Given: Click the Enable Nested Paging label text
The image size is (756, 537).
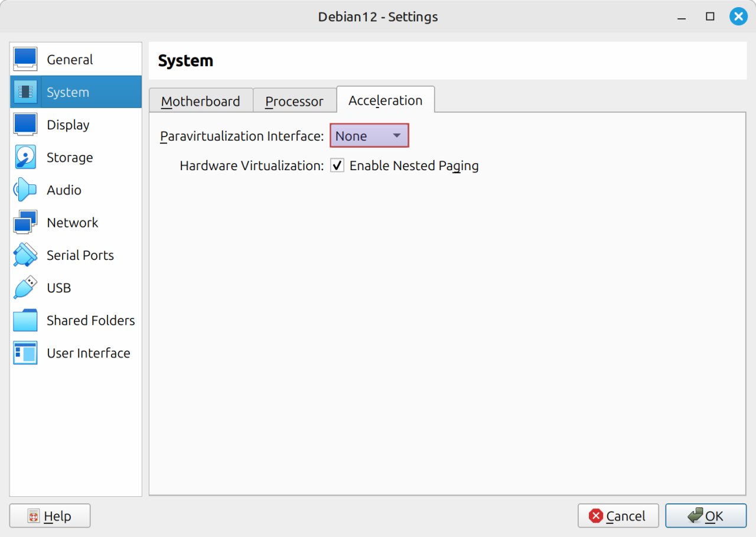Looking at the screenshot, I should (x=413, y=166).
